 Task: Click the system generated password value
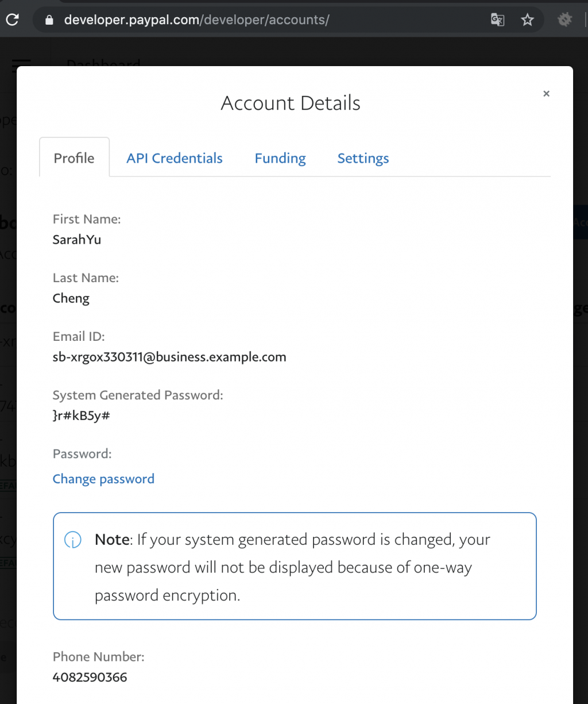(81, 416)
